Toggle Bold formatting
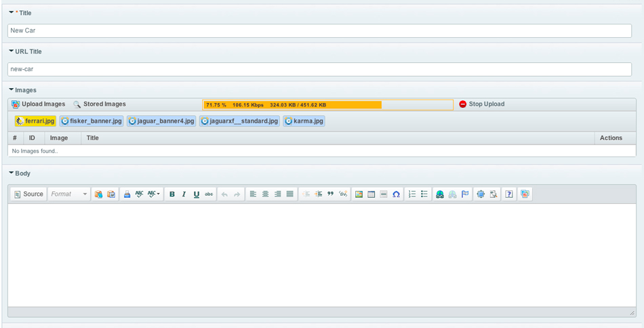 point(172,194)
